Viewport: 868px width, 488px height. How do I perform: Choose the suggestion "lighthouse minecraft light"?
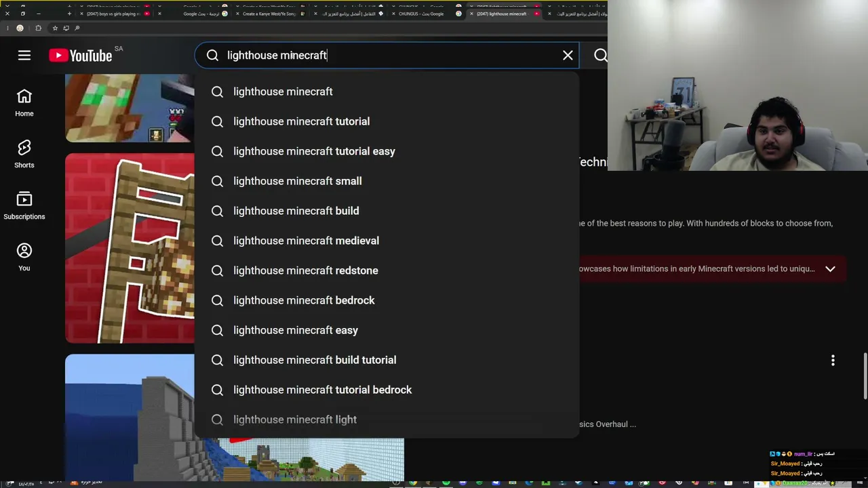387,420
